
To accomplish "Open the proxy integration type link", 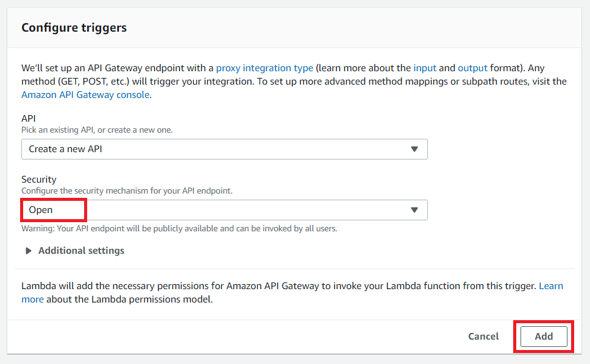I will [x=265, y=68].
